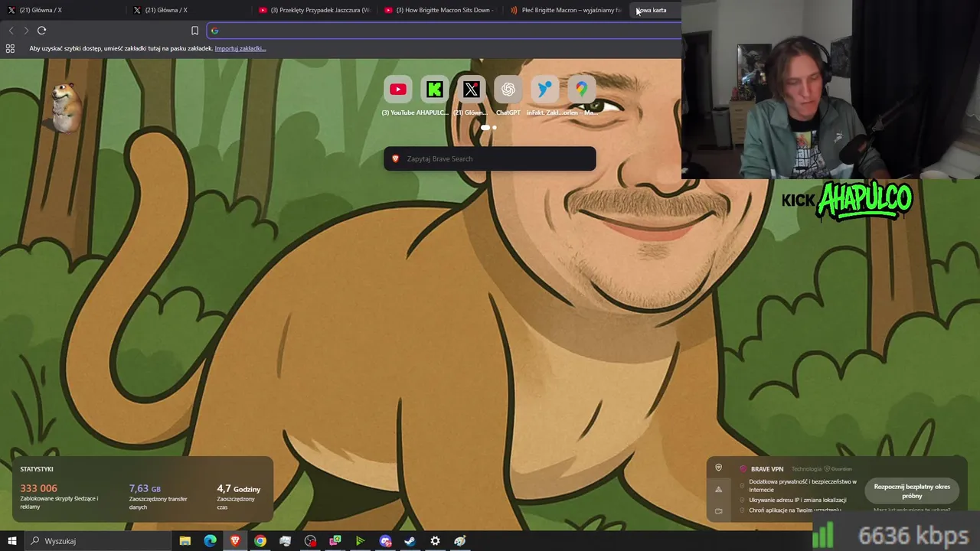Click the apps grid icon on bookmarks bar
This screenshot has height=551, width=980.
tap(10, 48)
